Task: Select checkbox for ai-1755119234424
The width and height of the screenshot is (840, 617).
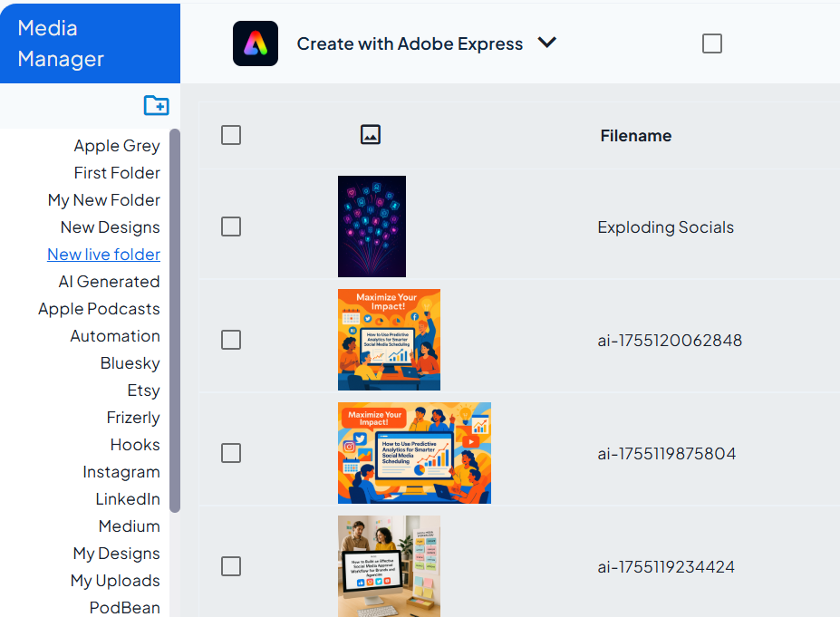Action: click(231, 566)
